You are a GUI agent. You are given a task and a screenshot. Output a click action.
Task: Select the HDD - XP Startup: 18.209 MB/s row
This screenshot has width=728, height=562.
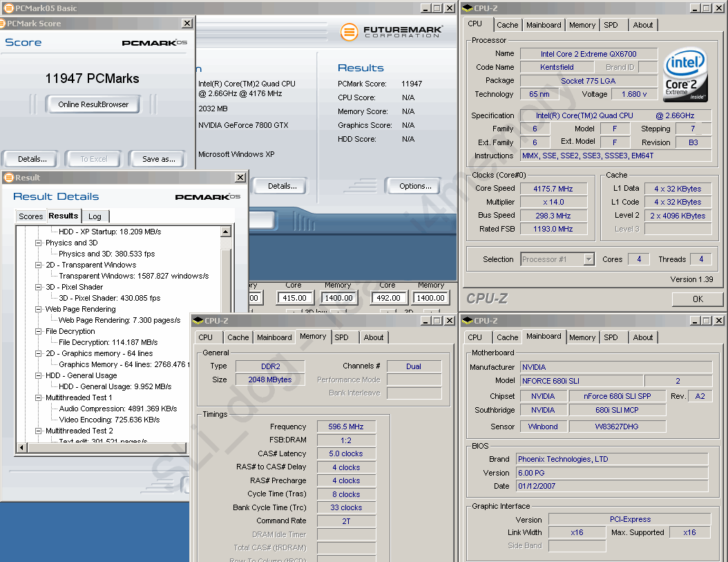click(x=110, y=232)
